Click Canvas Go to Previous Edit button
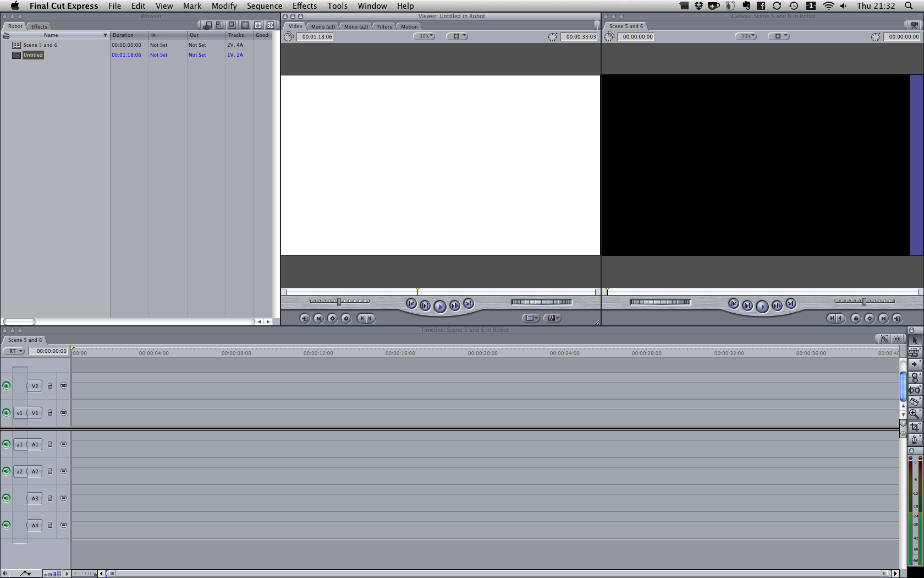 click(733, 303)
